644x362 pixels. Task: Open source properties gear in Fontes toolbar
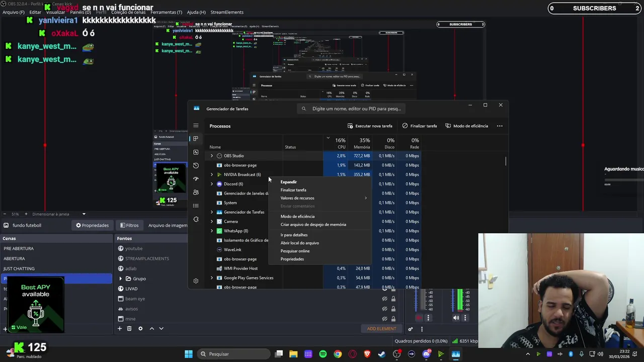(x=140, y=328)
